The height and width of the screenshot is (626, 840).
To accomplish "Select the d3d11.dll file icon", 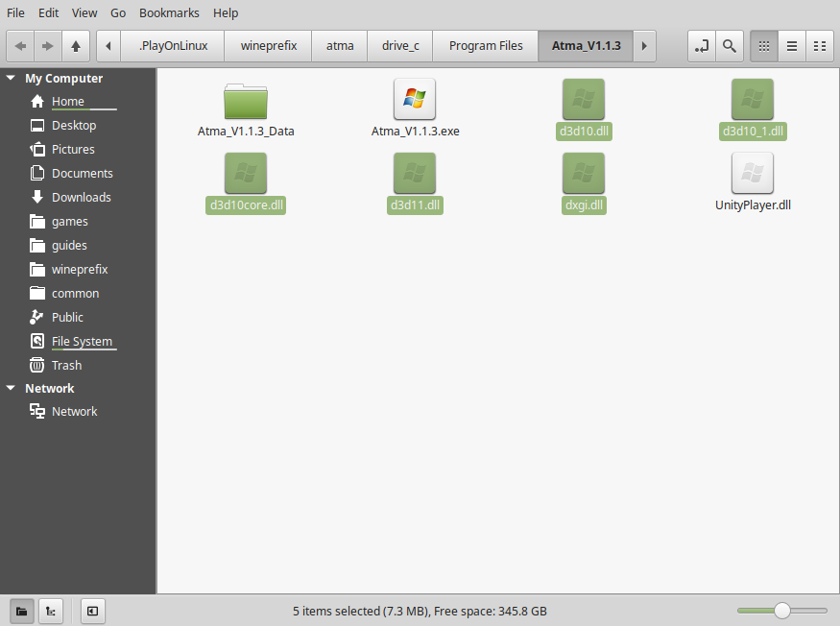I will click(x=415, y=173).
